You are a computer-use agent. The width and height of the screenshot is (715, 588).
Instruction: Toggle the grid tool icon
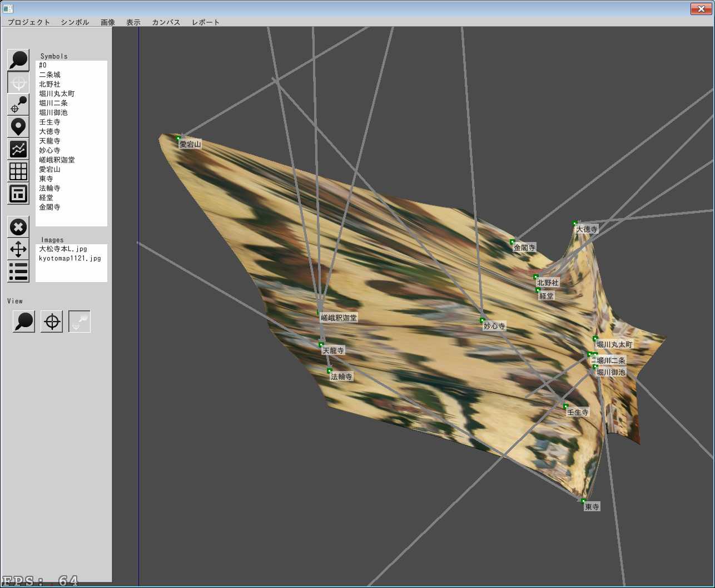coord(18,171)
